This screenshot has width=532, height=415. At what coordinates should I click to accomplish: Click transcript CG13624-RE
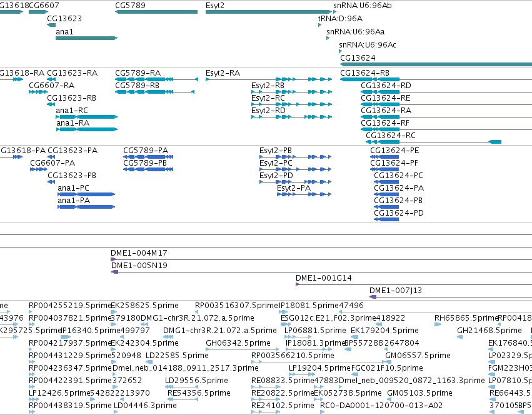[x=446, y=104]
